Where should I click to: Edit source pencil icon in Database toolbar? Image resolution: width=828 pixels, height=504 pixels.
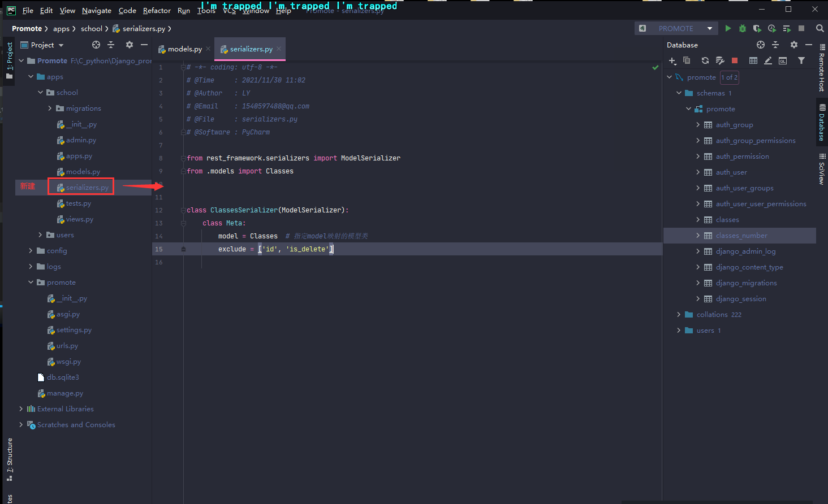pos(768,60)
